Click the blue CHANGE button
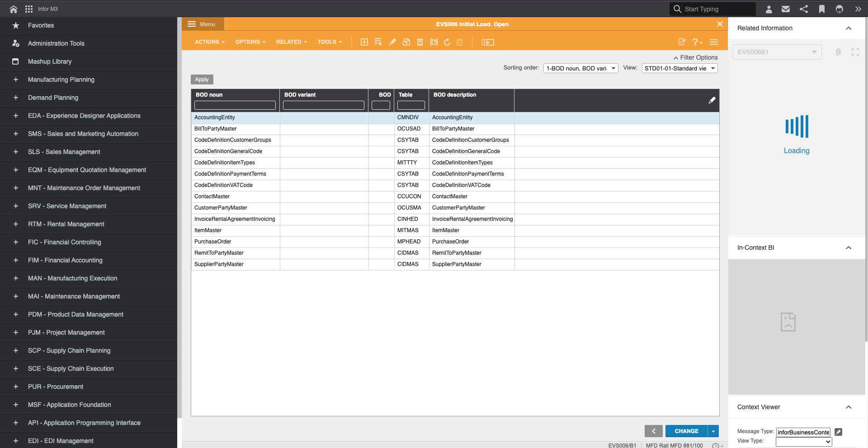This screenshot has height=448, width=868. click(x=686, y=431)
